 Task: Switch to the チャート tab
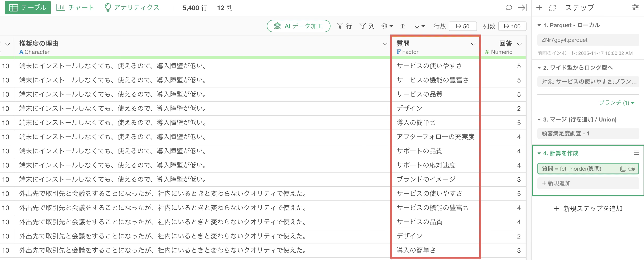coord(75,8)
